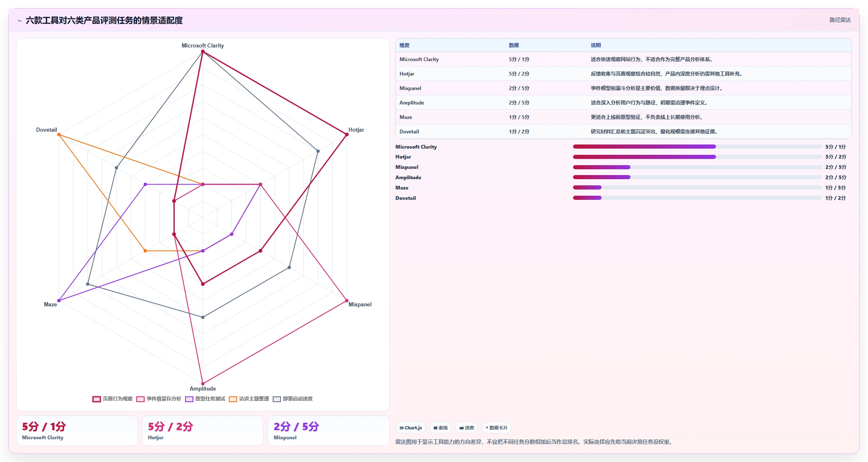868x462 pixels.
Task: Click the Hotjar table score 5分 / 2分
Action: coord(519,74)
